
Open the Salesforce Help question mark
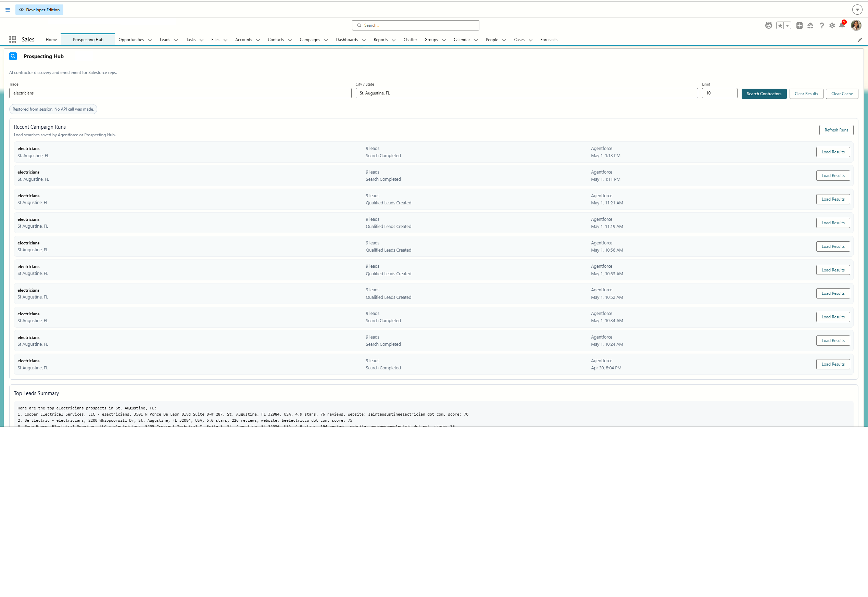point(822,25)
